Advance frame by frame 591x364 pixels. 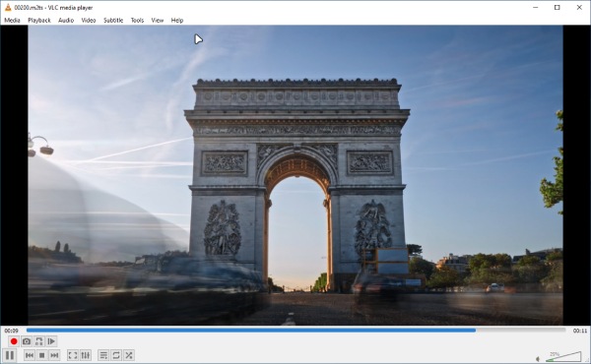51,341
